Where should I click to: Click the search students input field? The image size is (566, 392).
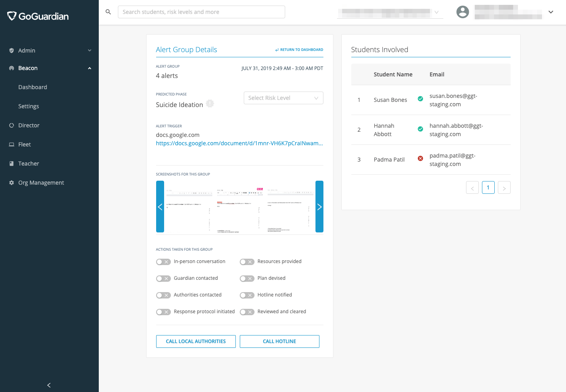tap(202, 12)
